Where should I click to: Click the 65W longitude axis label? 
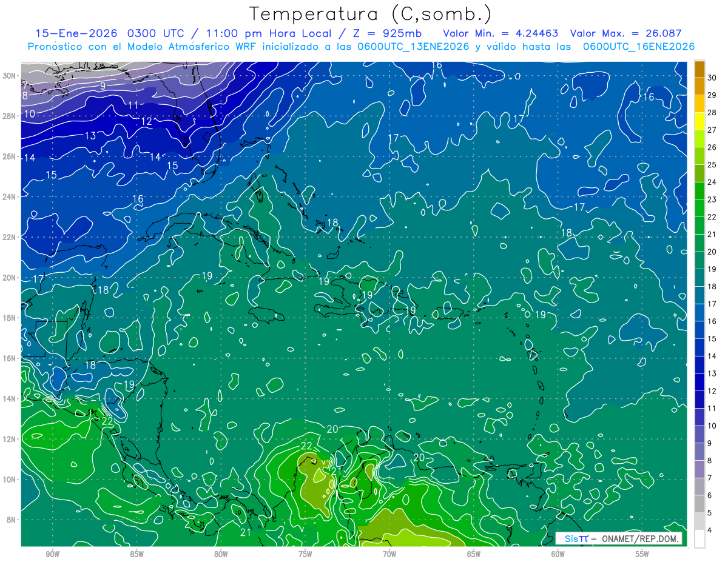[474, 554]
